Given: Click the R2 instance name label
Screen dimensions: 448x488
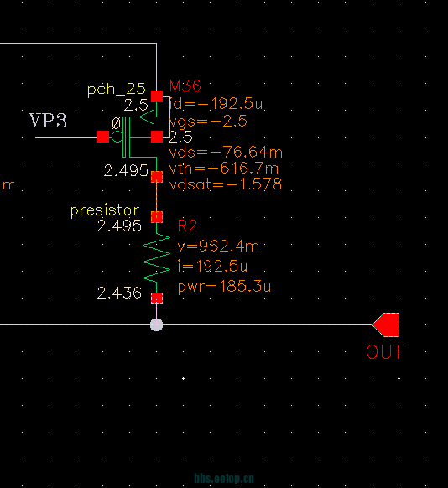Looking at the screenshot, I should [x=187, y=226].
